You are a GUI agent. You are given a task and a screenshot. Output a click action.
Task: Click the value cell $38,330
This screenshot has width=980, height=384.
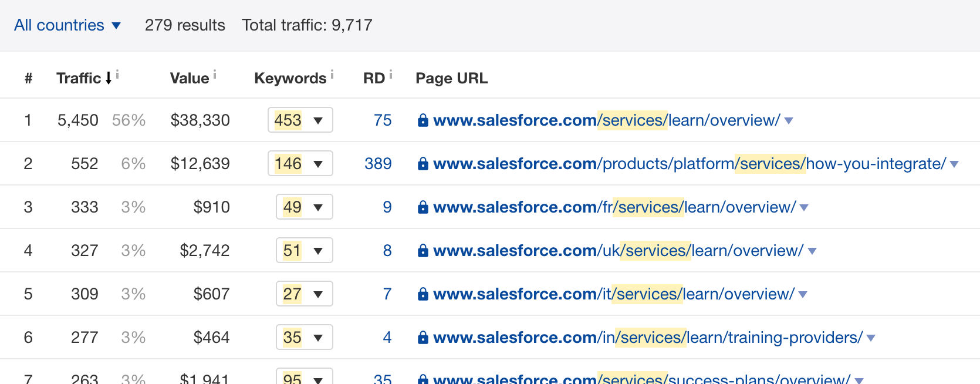[x=200, y=120]
